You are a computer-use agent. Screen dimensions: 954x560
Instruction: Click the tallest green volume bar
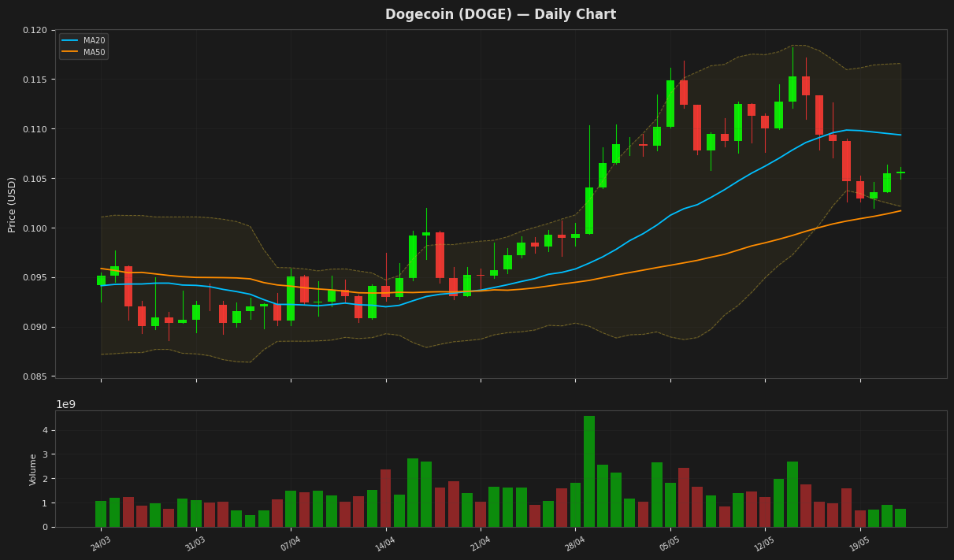tap(589, 471)
